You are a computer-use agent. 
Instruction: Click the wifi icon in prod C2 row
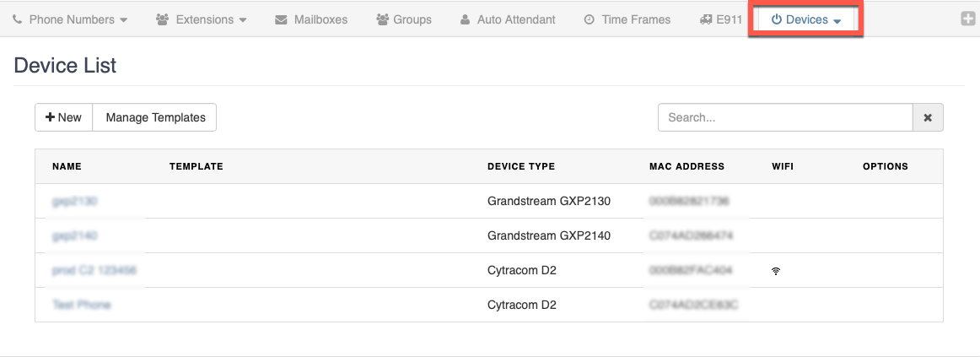point(776,271)
